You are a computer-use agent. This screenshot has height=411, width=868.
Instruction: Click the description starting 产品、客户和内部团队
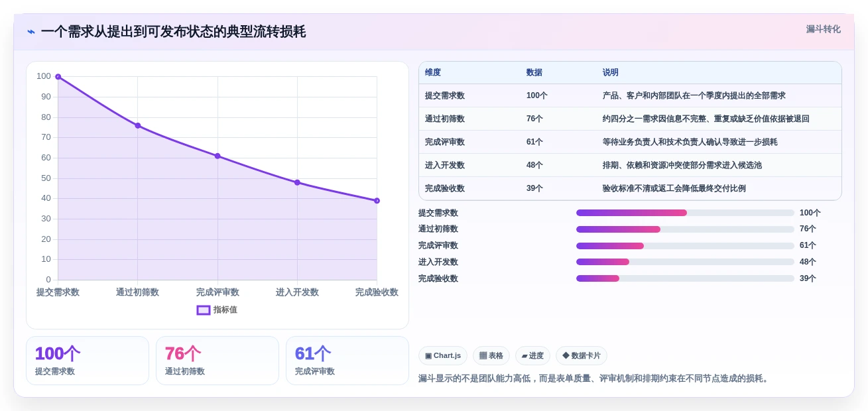tap(694, 95)
